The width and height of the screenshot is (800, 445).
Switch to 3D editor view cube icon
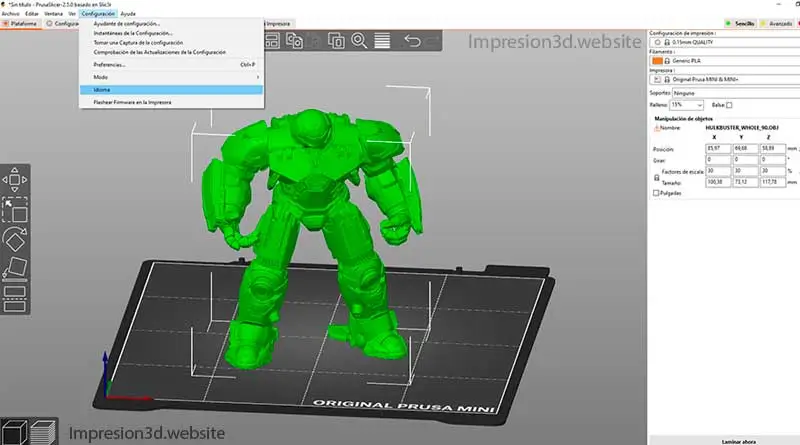14,432
